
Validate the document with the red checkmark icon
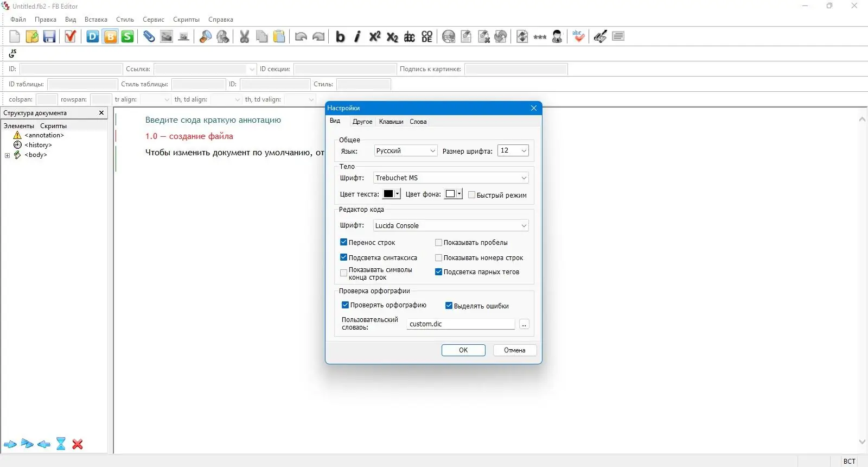tap(70, 36)
